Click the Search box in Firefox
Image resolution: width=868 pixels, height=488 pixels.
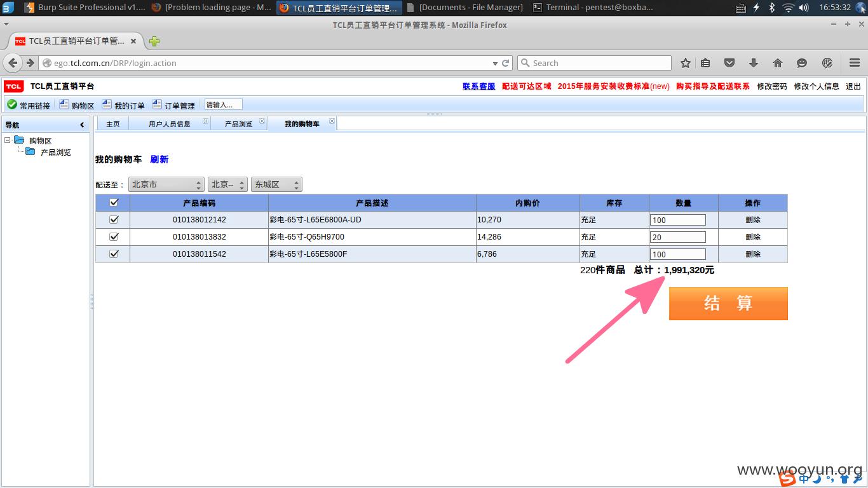[x=594, y=63]
